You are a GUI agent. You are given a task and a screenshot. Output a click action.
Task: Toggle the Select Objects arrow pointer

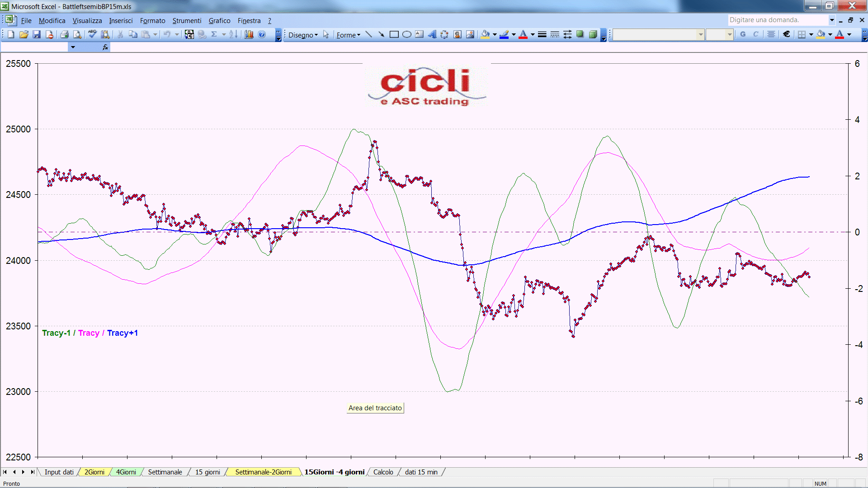point(326,34)
